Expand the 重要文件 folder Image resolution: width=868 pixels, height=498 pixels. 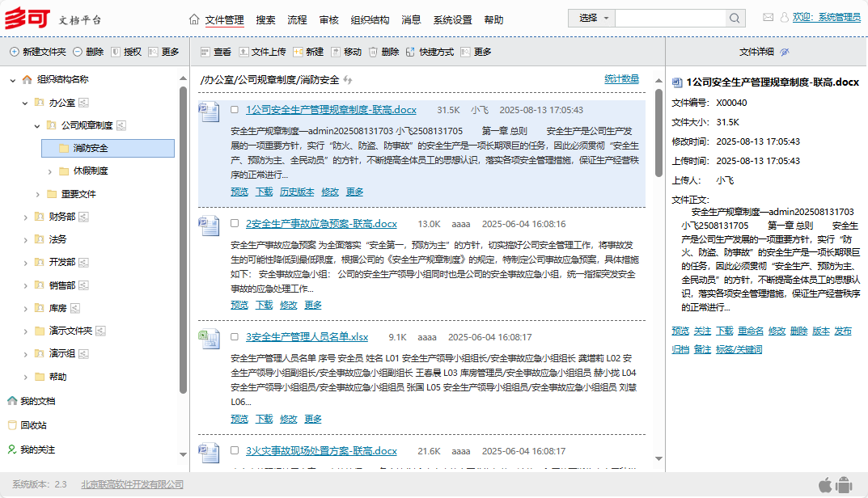(x=37, y=194)
